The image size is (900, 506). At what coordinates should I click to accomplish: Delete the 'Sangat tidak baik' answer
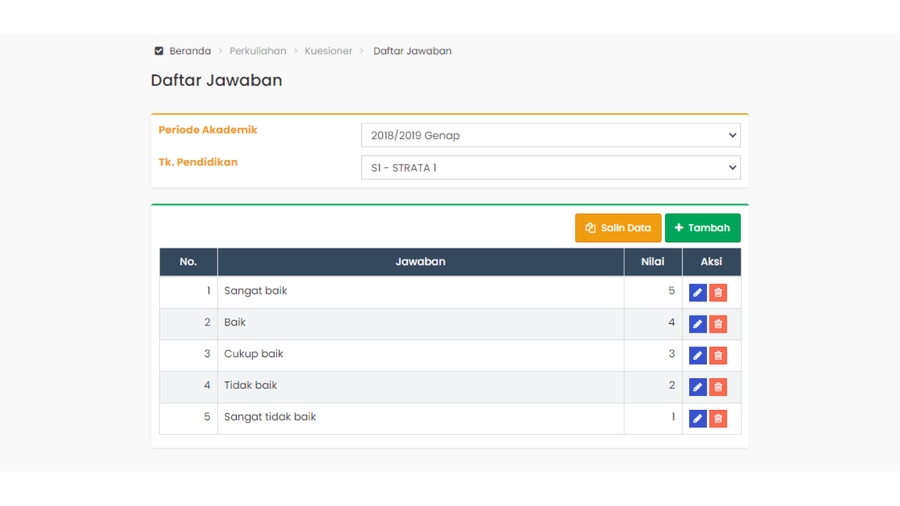tap(718, 419)
